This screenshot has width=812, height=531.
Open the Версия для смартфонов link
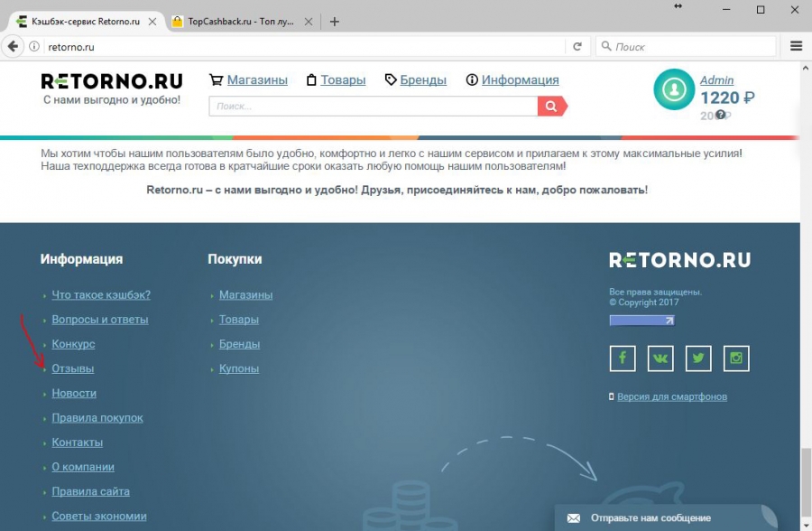point(672,396)
